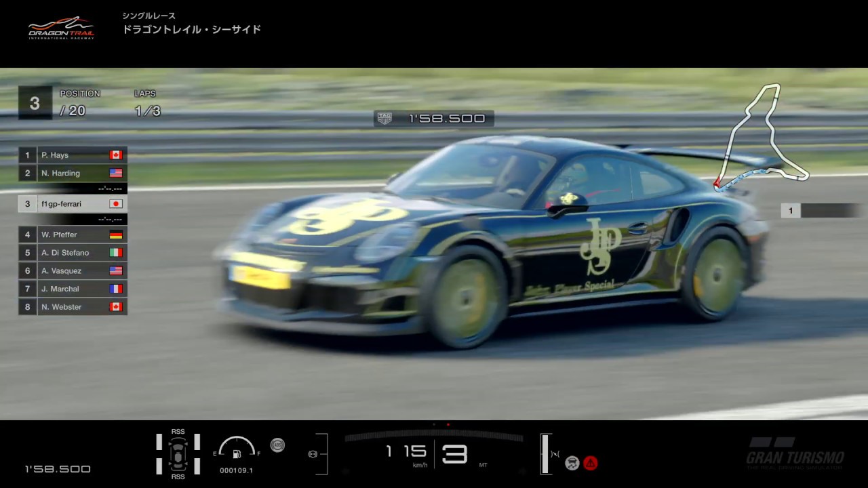Select J. Marchal in the leaderboard
This screenshot has width=868, height=488.
tap(73, 289)
